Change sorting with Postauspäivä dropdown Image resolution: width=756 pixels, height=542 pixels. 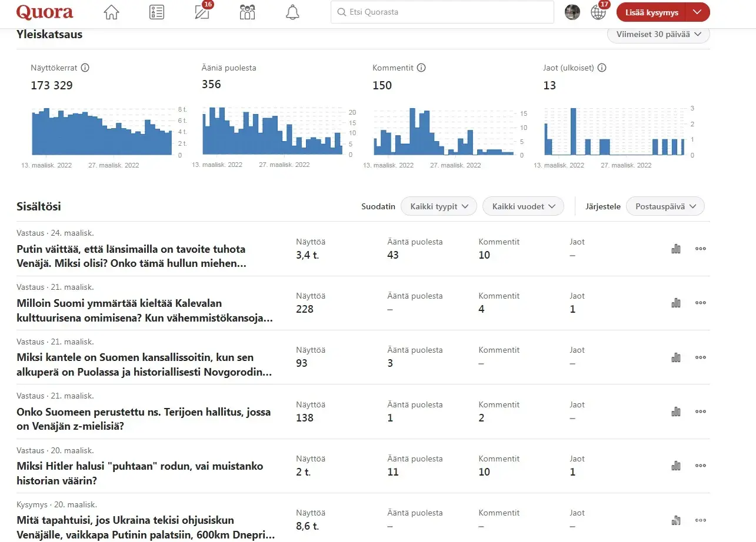pos(665,206)
